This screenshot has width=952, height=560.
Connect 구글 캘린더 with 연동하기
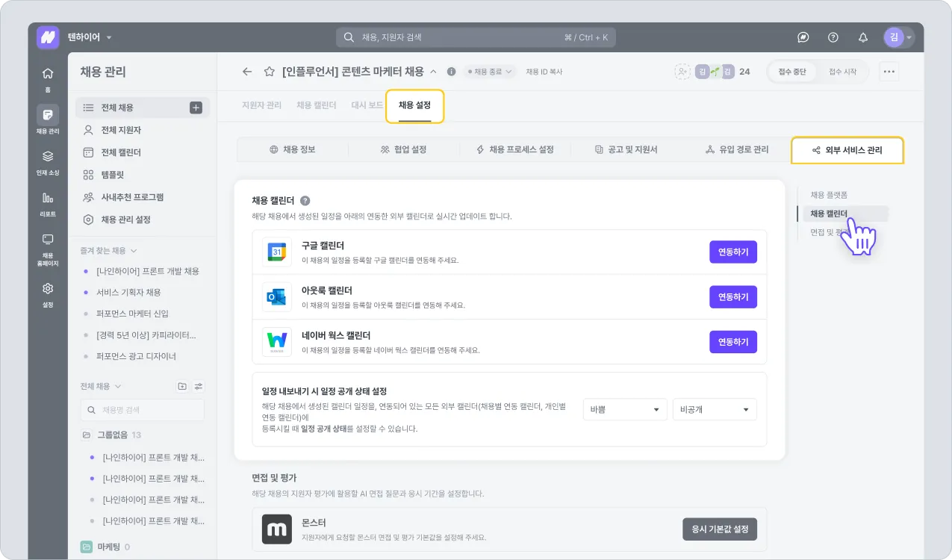point(733,252)
